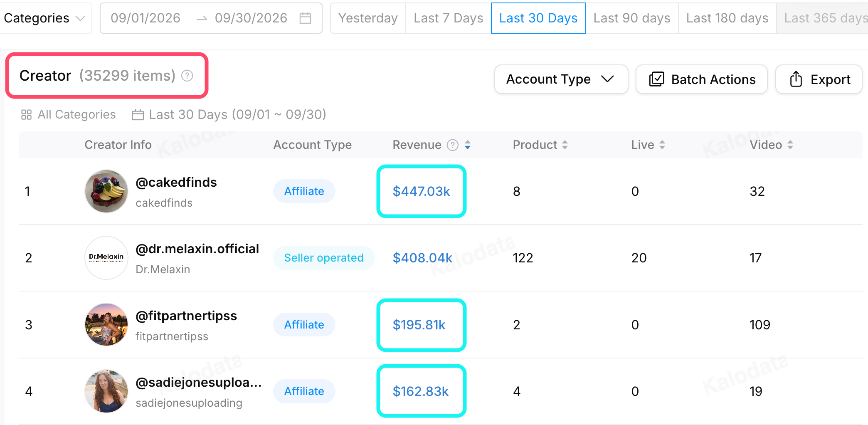Click the $447.03k revenue value
Screen dimensions: 868x425
pyautogui.click(x=422, y=191)
